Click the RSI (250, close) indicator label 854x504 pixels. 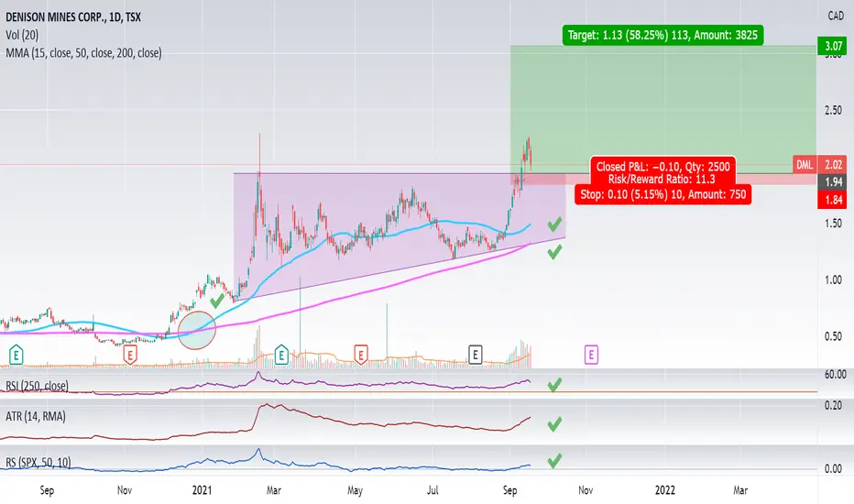point(37,386)
